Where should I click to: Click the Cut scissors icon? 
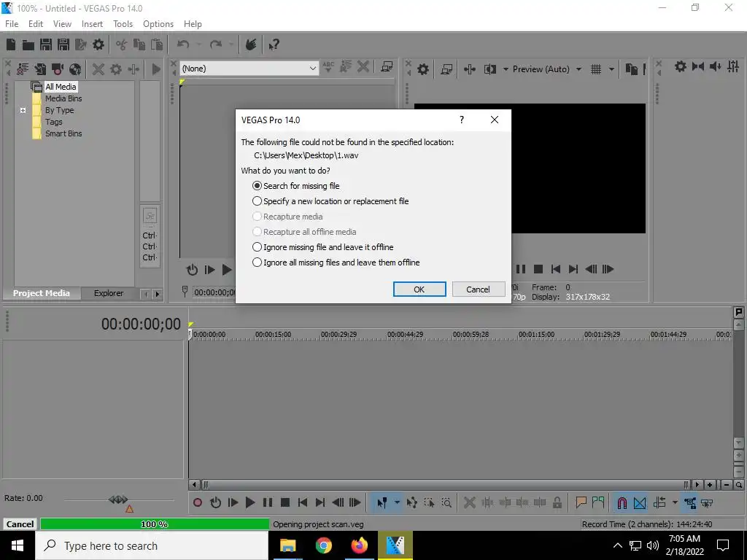122,44
